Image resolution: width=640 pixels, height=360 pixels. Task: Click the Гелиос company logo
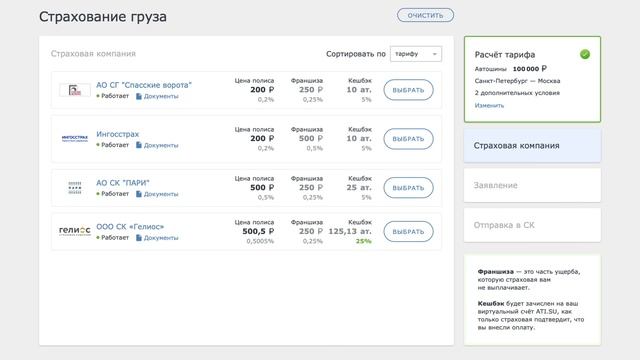[x=75, y=231]
